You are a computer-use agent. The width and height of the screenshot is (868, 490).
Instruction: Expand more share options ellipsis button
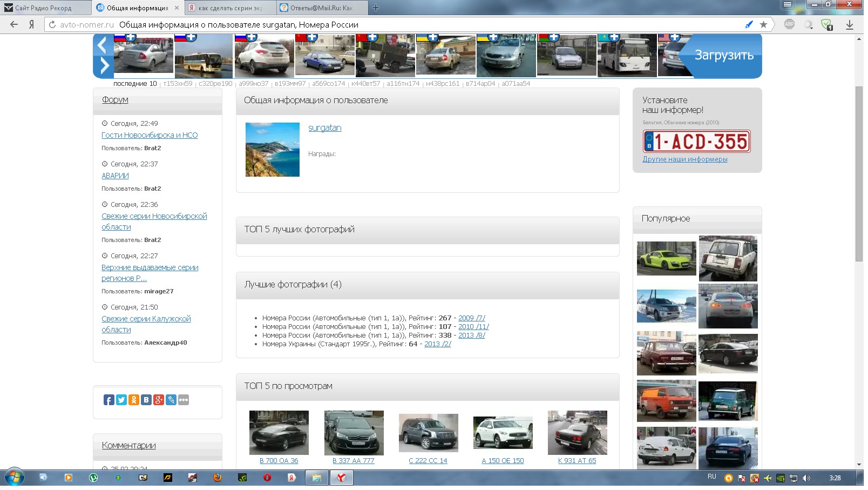point(184,400)
